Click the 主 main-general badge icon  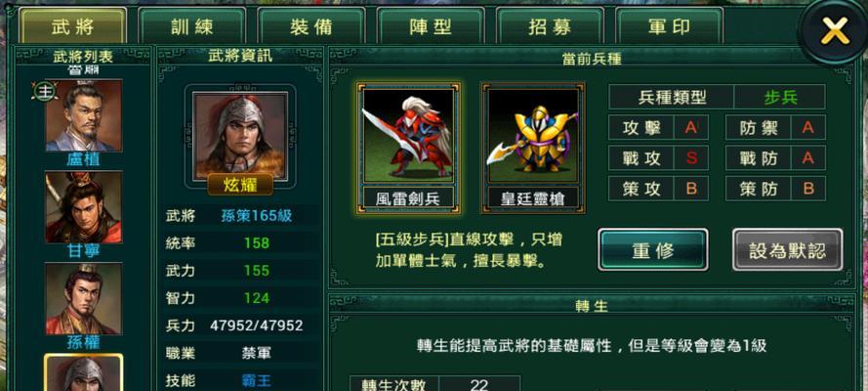coord(42,91)
